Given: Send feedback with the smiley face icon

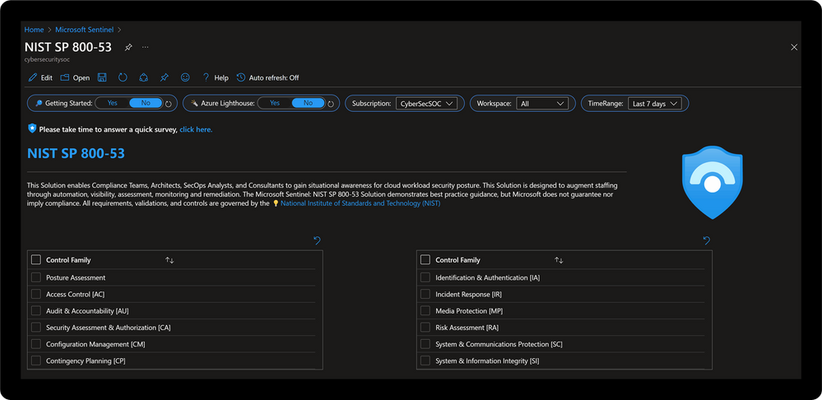Looking at the screenshot, I should click(x=185, y=78).
